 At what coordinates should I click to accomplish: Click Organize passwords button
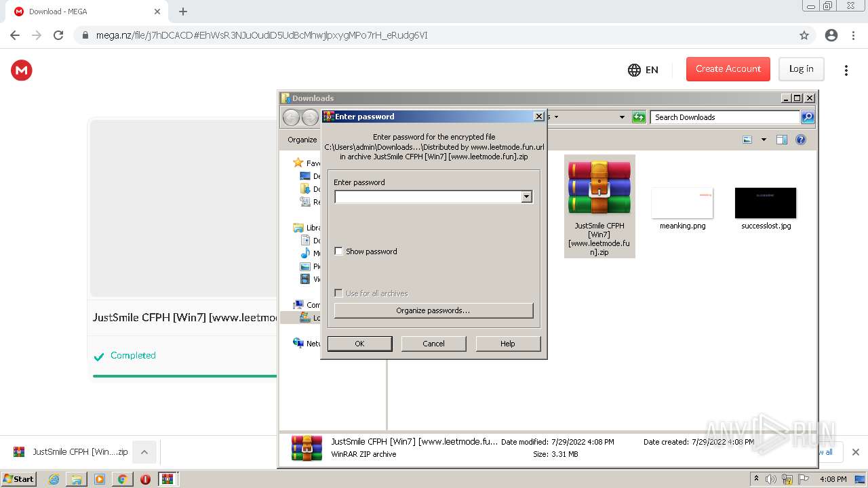(433, 310)
